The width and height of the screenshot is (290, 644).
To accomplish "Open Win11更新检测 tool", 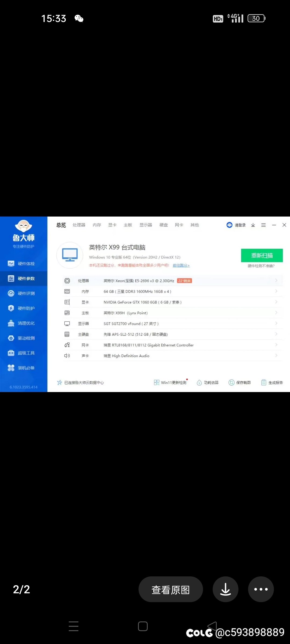I will click(x=170, y=383).
